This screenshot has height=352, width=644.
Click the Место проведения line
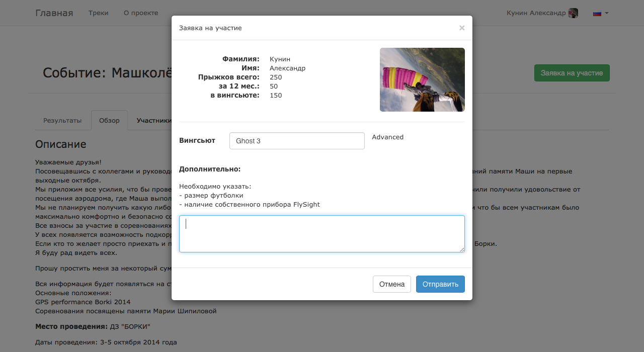(93, 327)
